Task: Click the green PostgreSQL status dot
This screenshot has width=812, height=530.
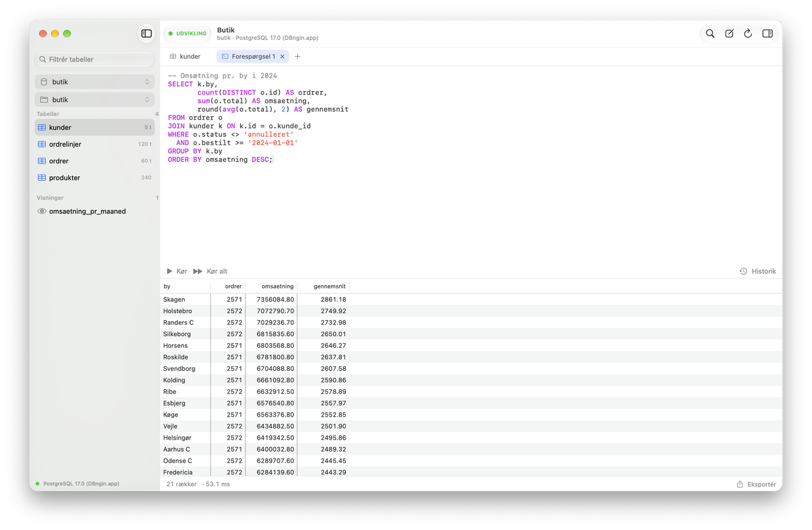Action: [37, 483]
